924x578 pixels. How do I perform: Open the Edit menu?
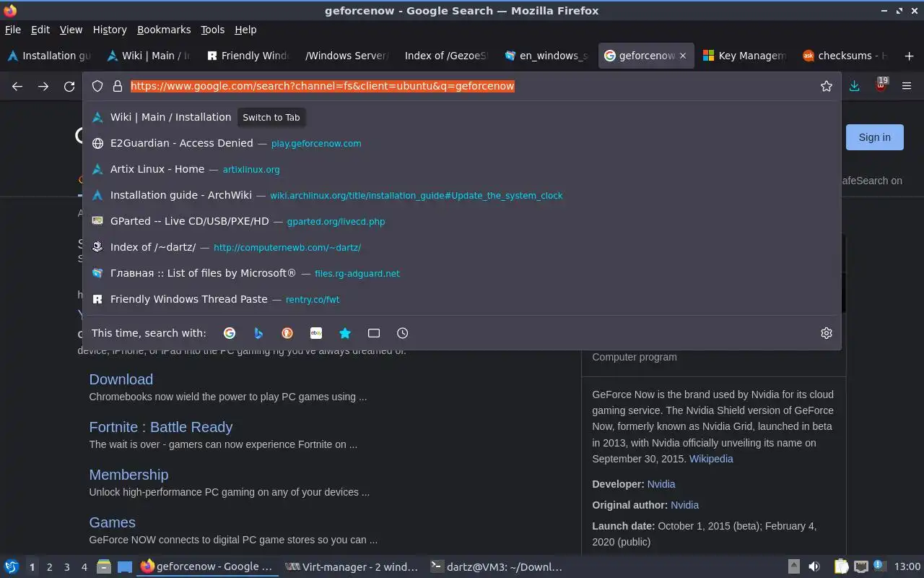pyautogui.click(x=40, y=30)
